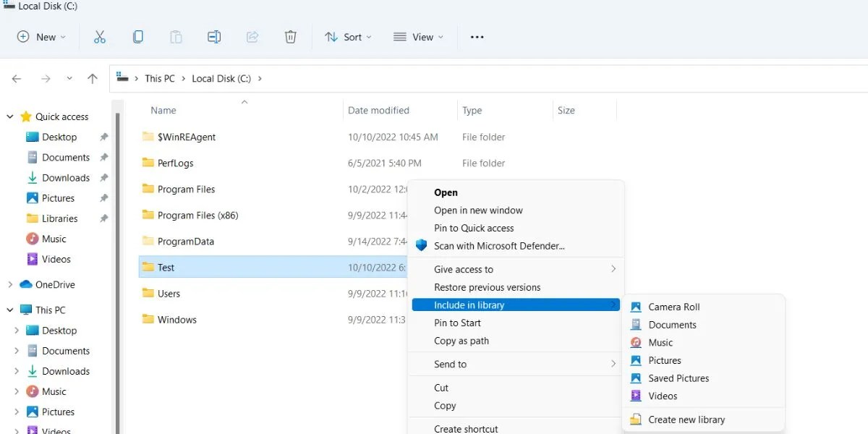Click the Cut scissors icon in toolbar

tap(99, 36)
